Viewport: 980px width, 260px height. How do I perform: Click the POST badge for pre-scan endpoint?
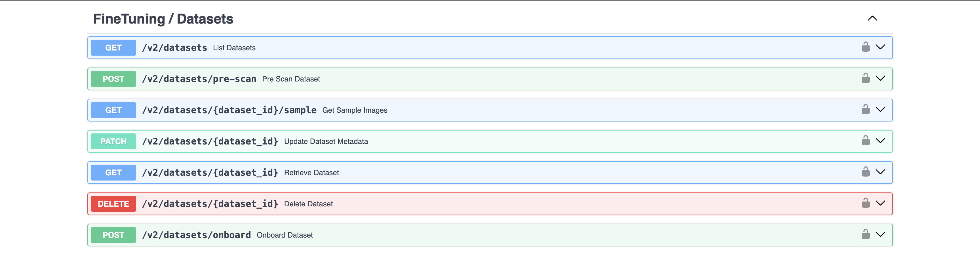pos(113,79)
